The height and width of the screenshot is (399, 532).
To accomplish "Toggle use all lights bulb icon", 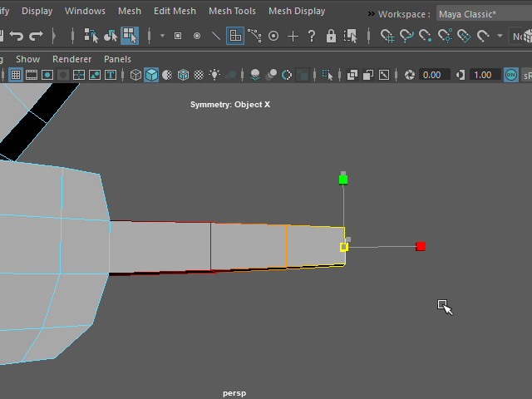I will point(214,75).
